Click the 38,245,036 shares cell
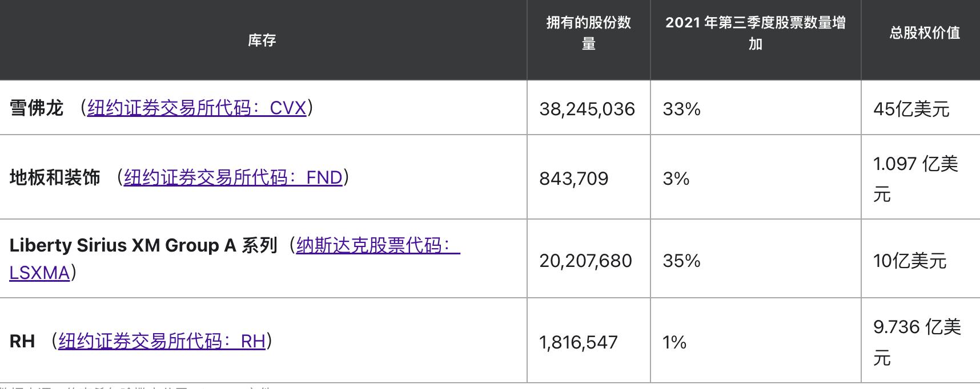 587,109
